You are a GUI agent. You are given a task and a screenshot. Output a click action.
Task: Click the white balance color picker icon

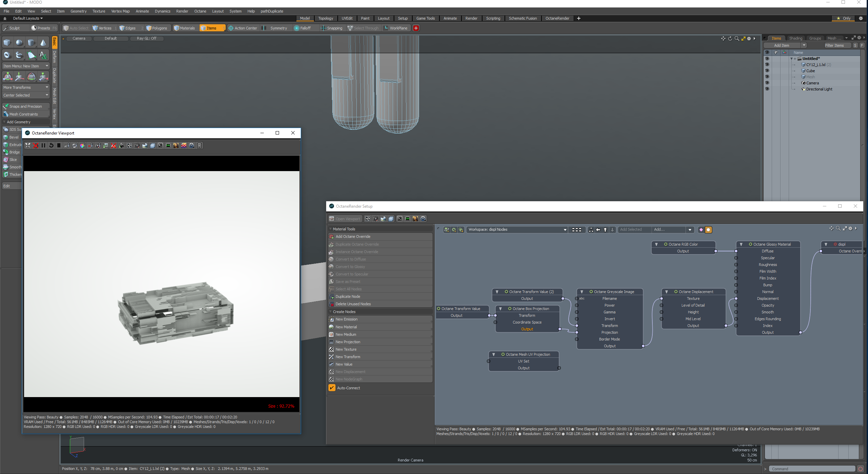point(82,146)
